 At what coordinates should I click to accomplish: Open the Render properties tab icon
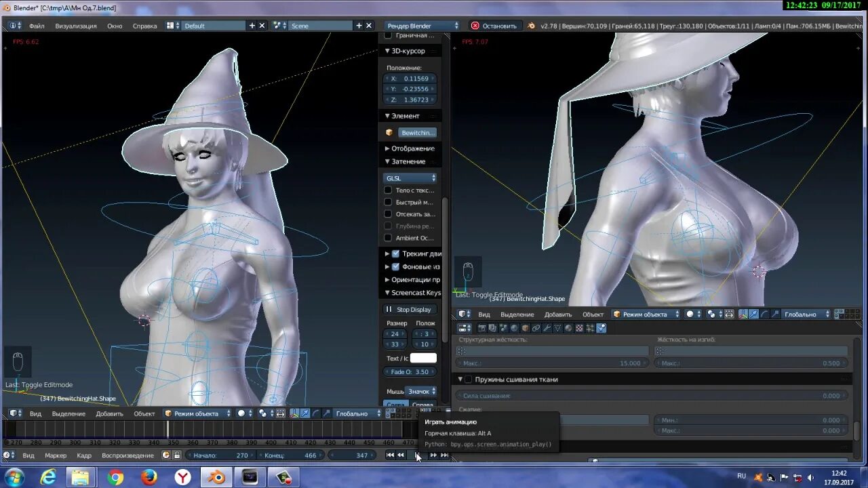[482, 328]
